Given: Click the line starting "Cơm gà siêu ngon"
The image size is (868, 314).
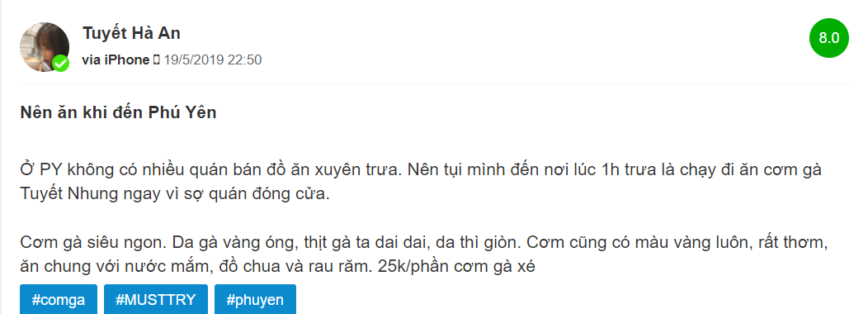Looking at the screenshot, I should pos(423,242).
